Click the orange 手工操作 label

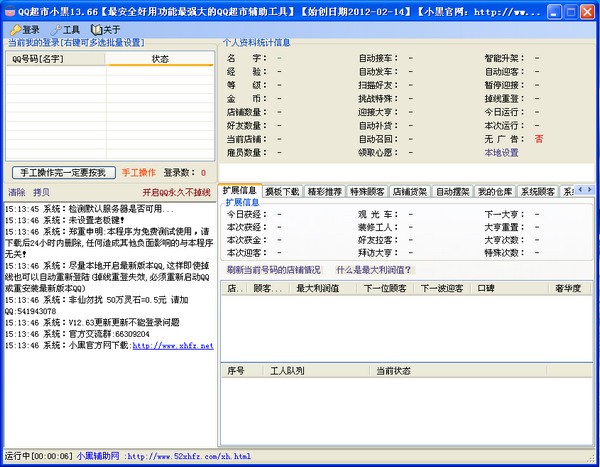[x=139, y=173]
